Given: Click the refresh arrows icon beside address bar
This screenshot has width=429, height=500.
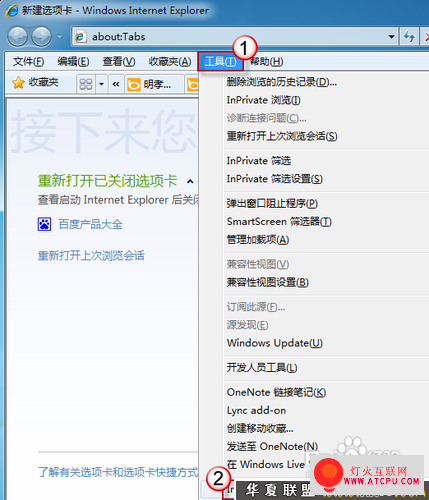Looking at the screenshot, I should 409,36.
